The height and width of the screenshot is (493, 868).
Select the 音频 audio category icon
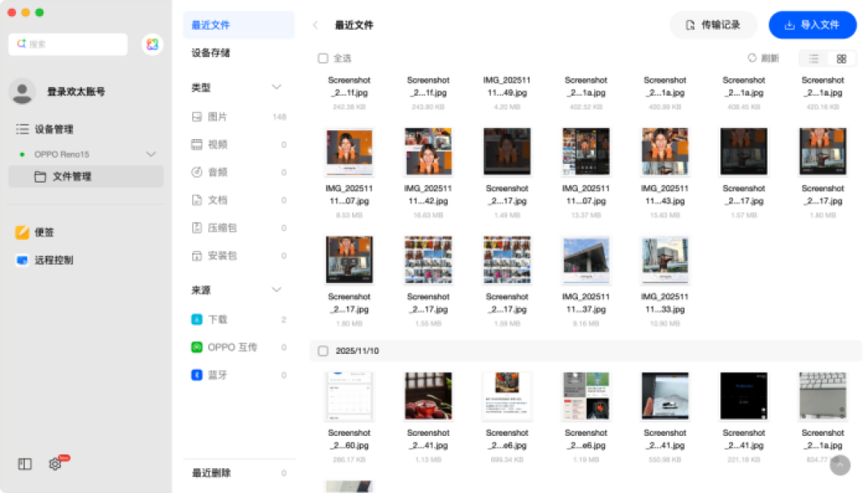[197, 172]
